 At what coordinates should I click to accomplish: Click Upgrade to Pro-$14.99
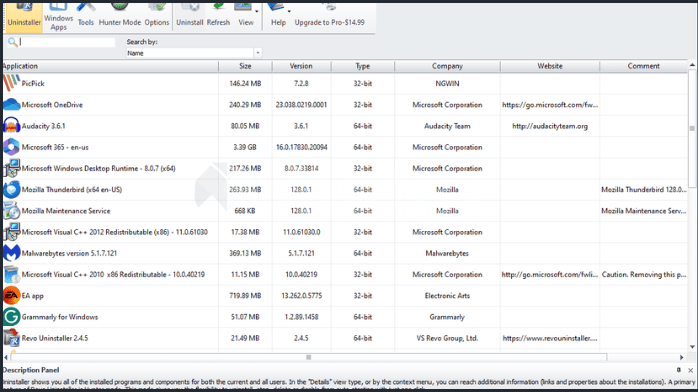(x=329, y=17)
